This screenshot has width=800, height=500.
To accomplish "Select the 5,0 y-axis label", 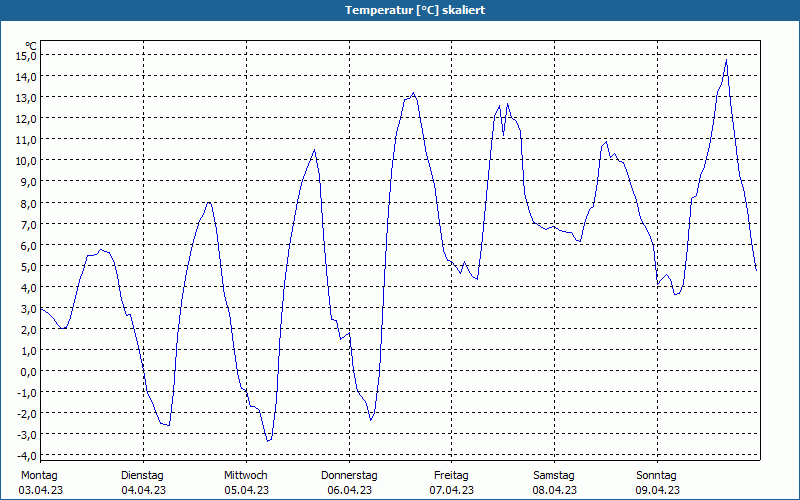I will (30, 266).
